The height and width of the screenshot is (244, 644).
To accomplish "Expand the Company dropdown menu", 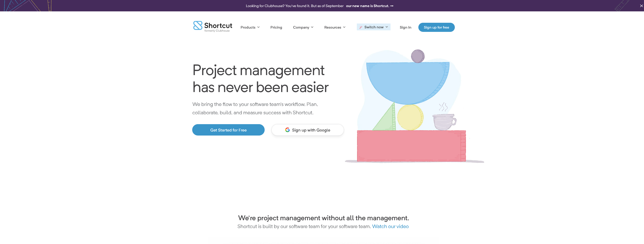I will click(x=303, y=27).
